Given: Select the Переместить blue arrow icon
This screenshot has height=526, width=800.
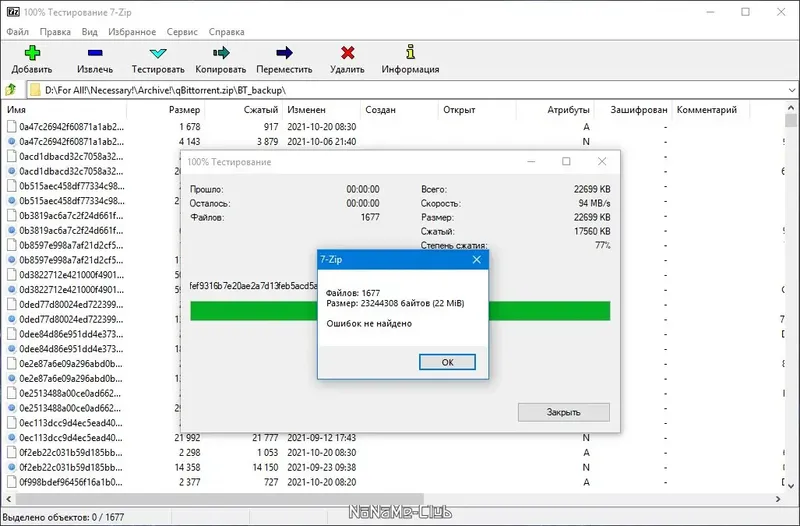Looking at the screenshot, I should (284, 53).
